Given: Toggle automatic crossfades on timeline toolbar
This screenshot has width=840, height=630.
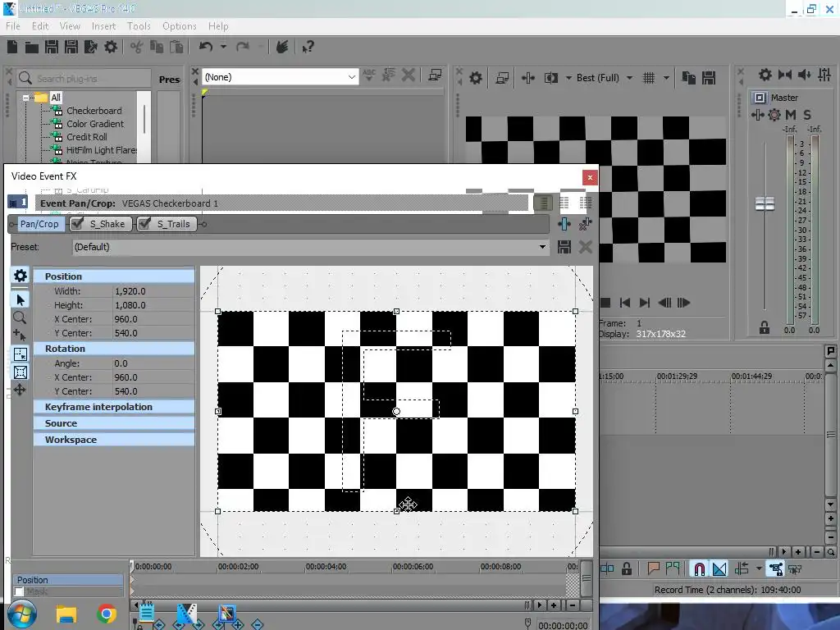Looking at the screenshot, I should pos(719,569).
